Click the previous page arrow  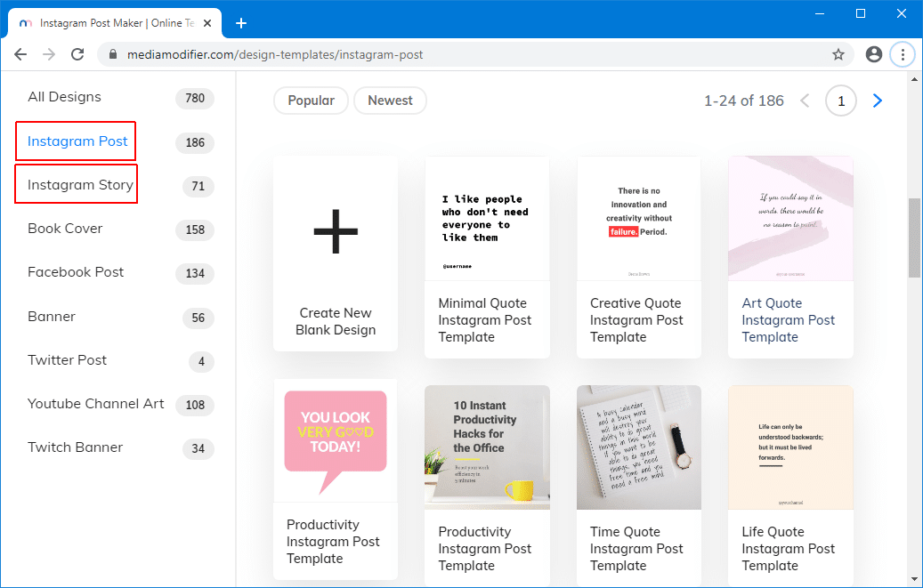coord(806,101)
